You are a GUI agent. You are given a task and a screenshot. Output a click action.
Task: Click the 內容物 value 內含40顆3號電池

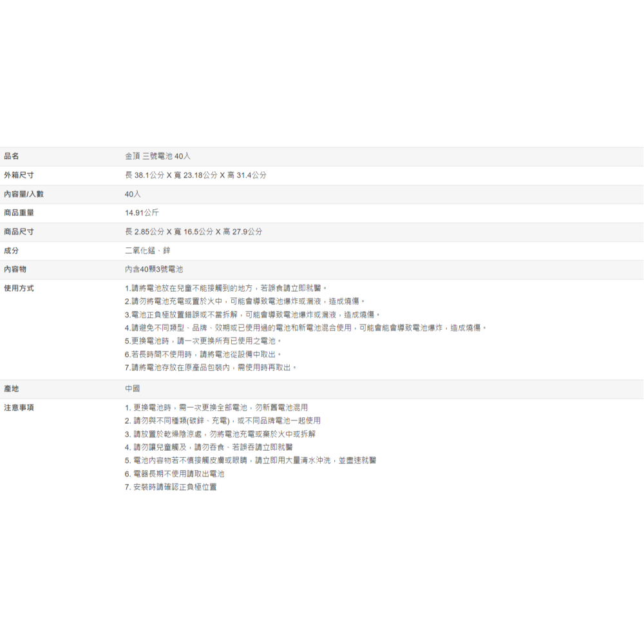pos(154,269)
